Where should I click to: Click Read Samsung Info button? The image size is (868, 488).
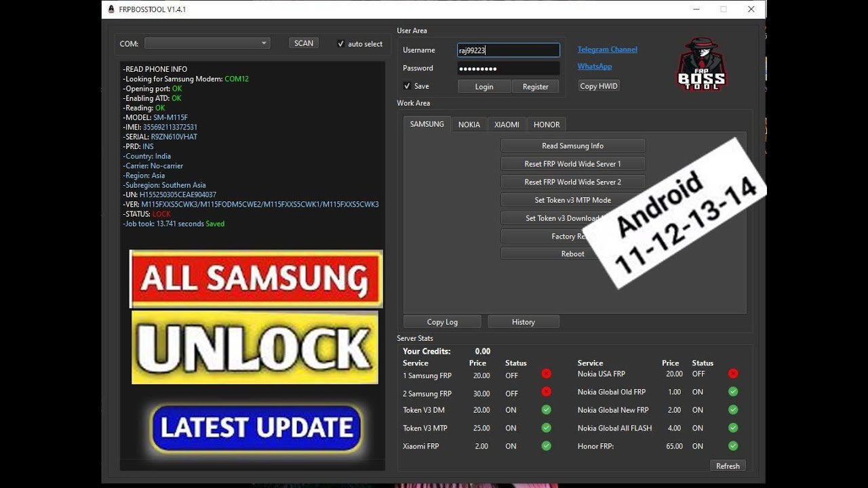coord(573,146)
